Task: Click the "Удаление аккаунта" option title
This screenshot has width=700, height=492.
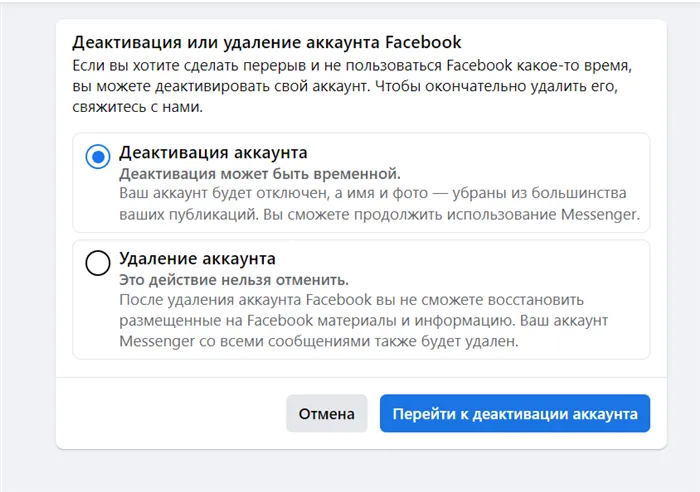Action: tap(197, 259)
